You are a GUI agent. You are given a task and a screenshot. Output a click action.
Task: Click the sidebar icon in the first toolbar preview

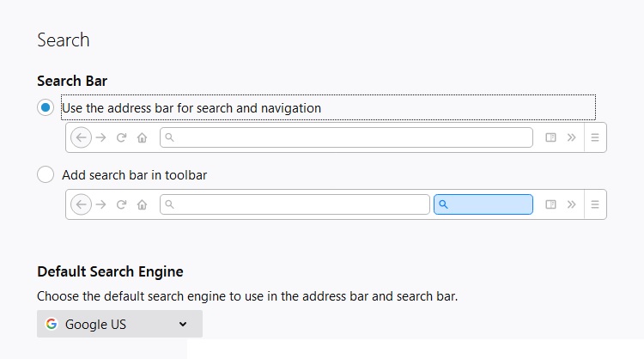tap(551, 137)
